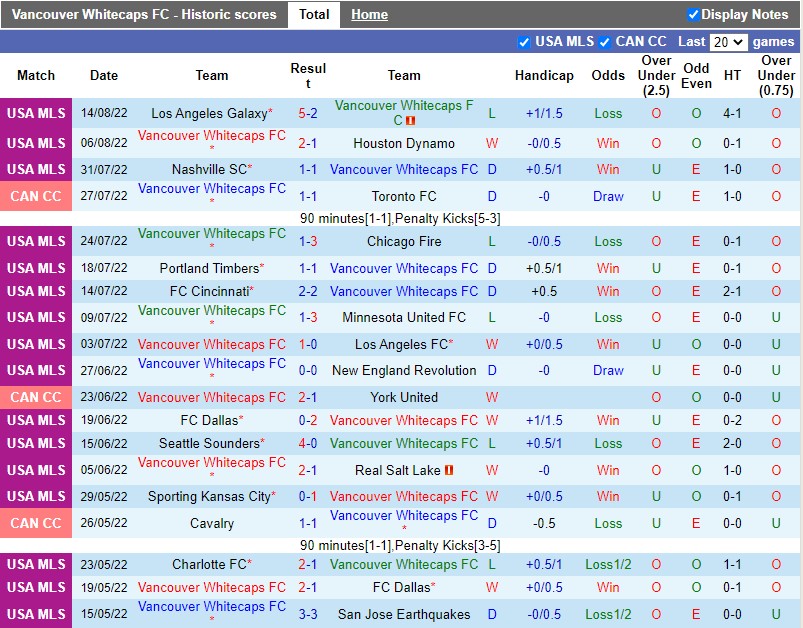Open the New England Revolution team link

click(x=404, y=371)
